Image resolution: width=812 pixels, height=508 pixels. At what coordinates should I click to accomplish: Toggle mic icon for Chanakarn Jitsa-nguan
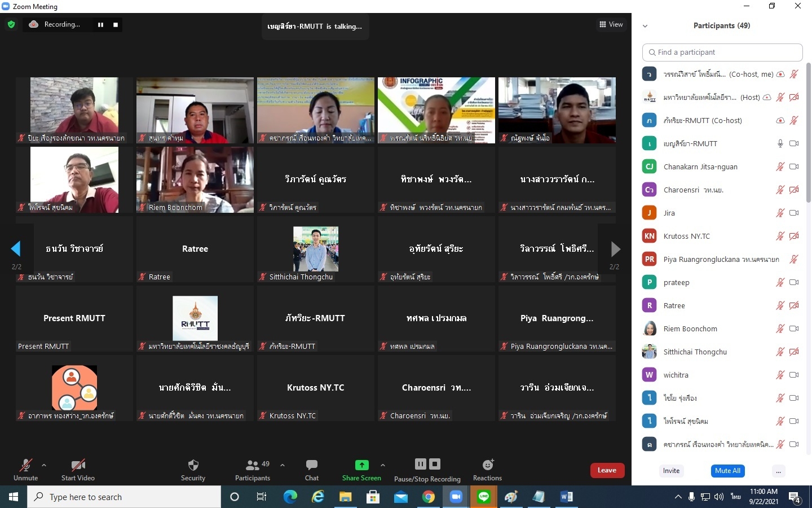(780, 167)
